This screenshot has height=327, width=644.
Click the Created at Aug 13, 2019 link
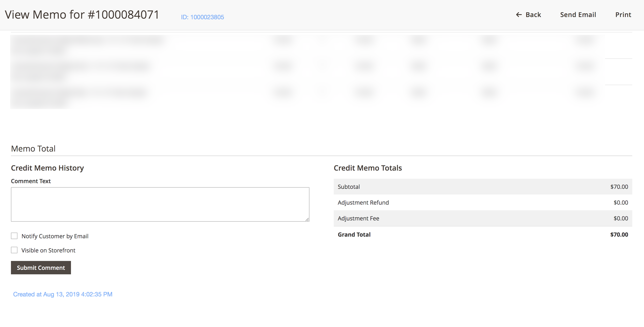tap(63, 294)
